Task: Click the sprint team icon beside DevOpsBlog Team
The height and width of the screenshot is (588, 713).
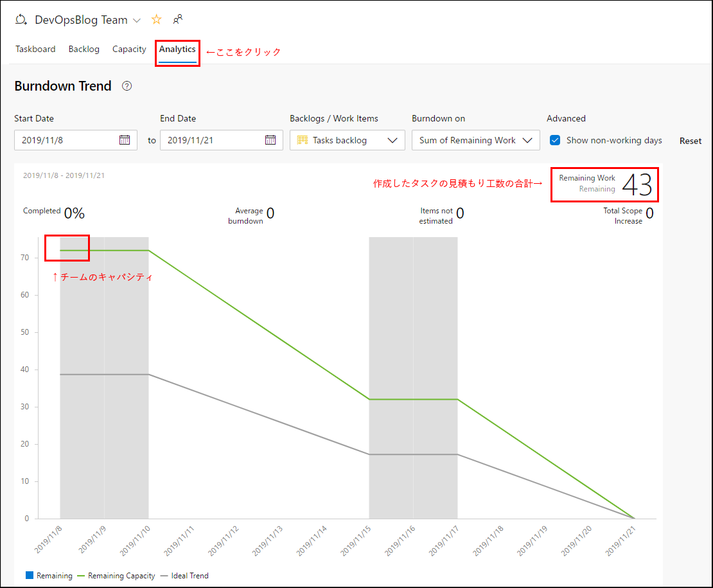Action: click(x=21, y=20)
